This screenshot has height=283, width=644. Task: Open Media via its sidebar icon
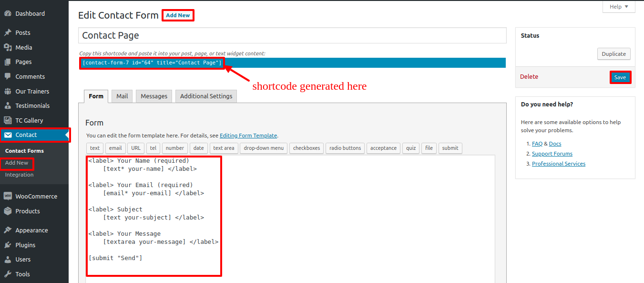[8, 47]
